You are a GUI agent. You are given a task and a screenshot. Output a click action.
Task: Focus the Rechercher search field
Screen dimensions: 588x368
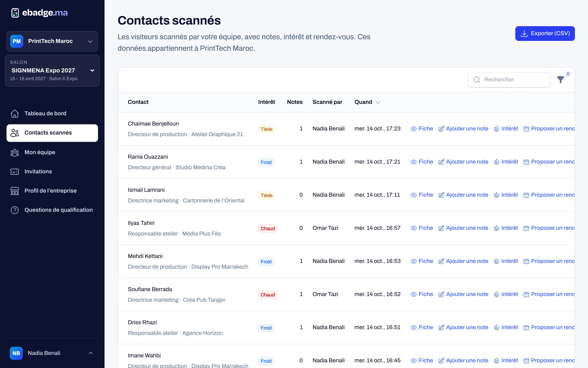pyautogui.click(x=509, y=80)
